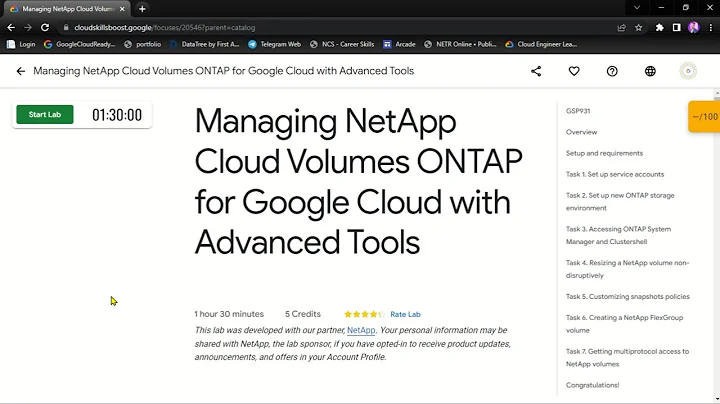
Task: Open a new tab with the plus icon
Action: 142,9
